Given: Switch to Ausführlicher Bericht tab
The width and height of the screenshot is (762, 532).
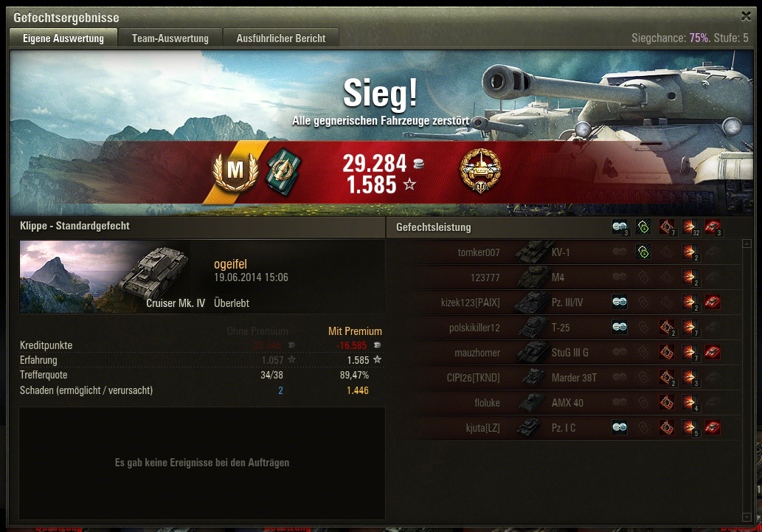Looking at the screenshot, I should coord(281,38).
